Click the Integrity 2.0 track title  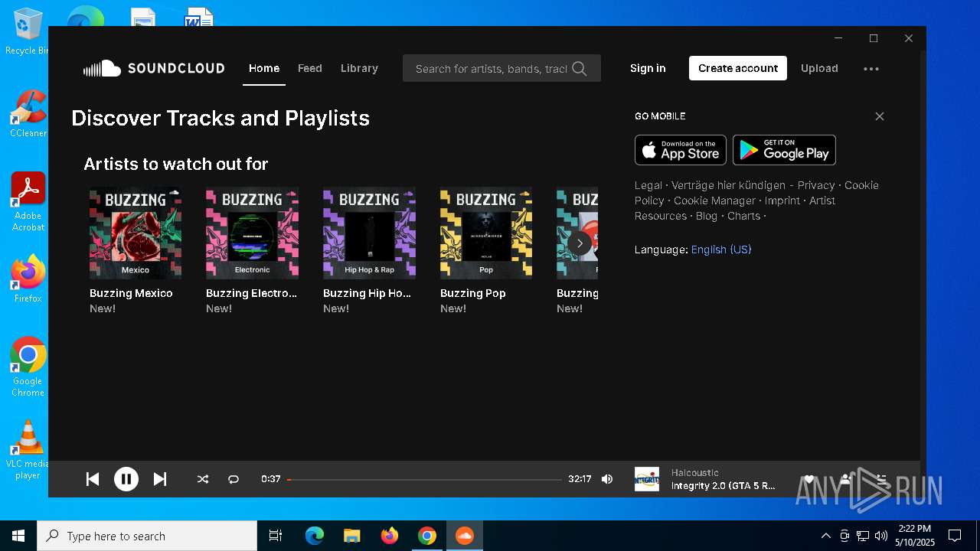pyautogui.click(x=724, y=486)
